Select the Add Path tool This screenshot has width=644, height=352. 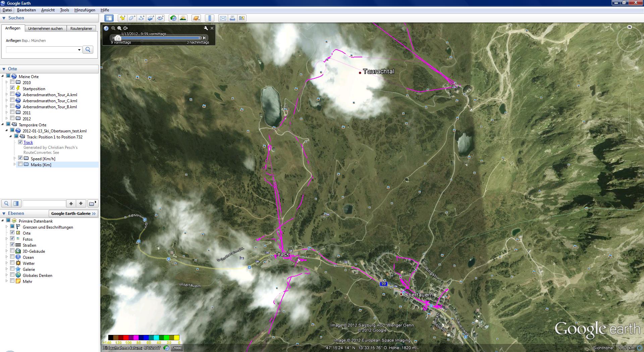[x=141, y=18]
